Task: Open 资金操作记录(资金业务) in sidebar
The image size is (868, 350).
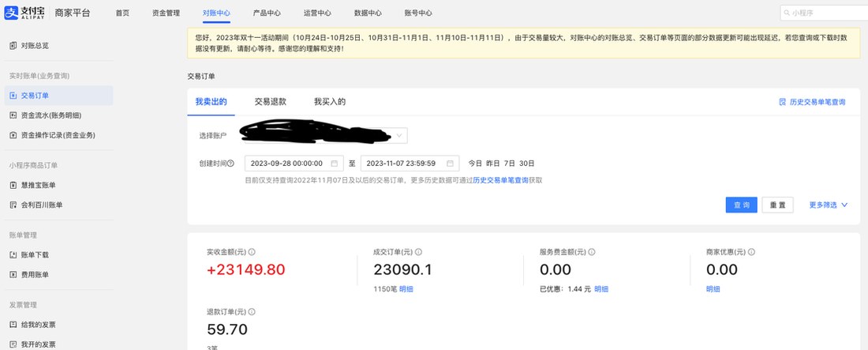Action: [58, 135]
